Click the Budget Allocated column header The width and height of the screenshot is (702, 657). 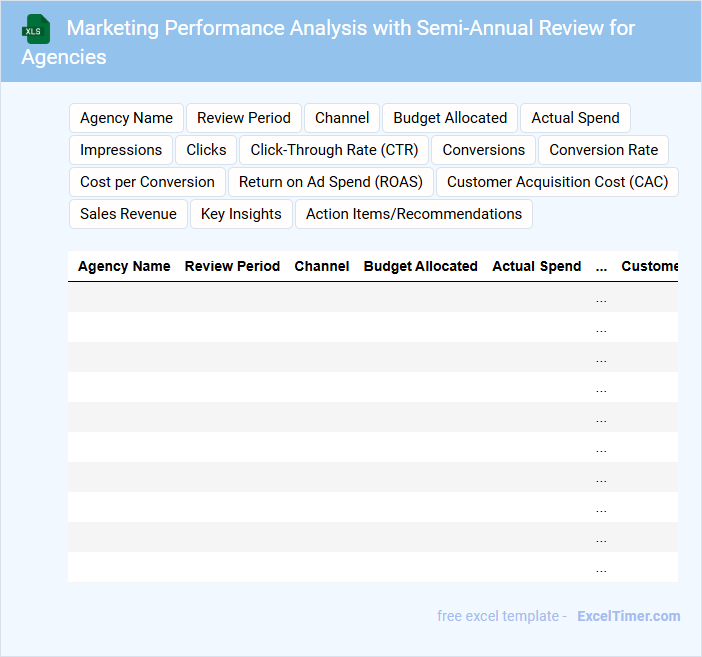[x=420, y=267]
